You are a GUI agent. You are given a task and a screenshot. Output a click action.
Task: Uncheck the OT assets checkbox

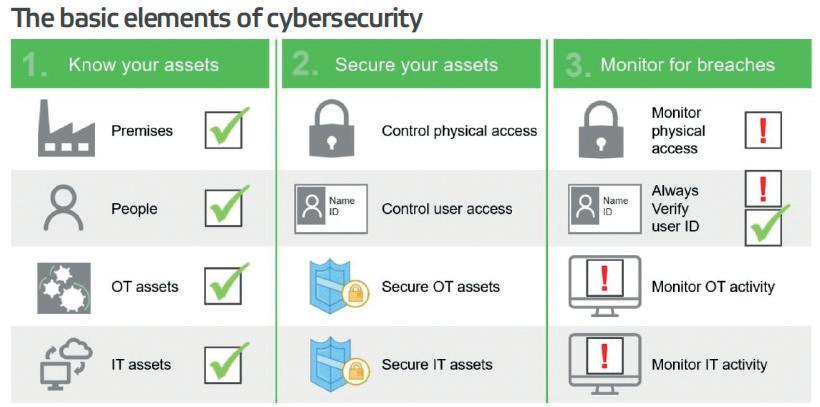224,287
